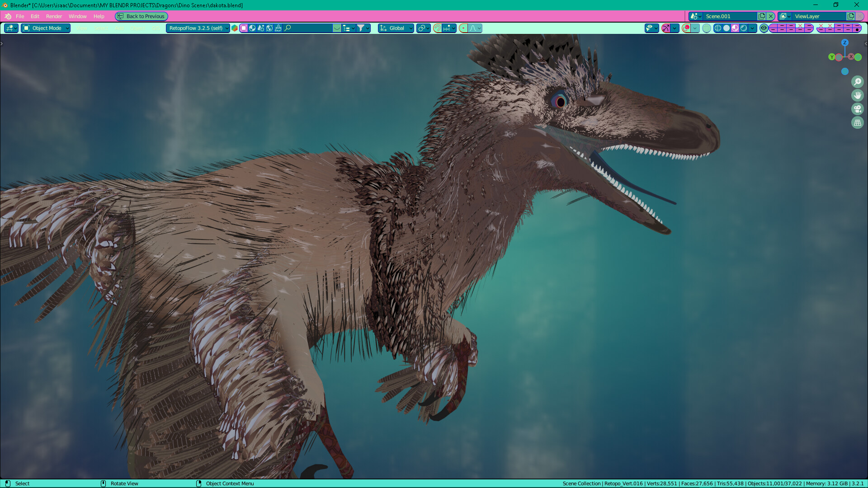Image resolution: width=868 pixels, height=488 pixels.
Task: Click the Z axis on the navigation gizmo
Action: (845, 43)
